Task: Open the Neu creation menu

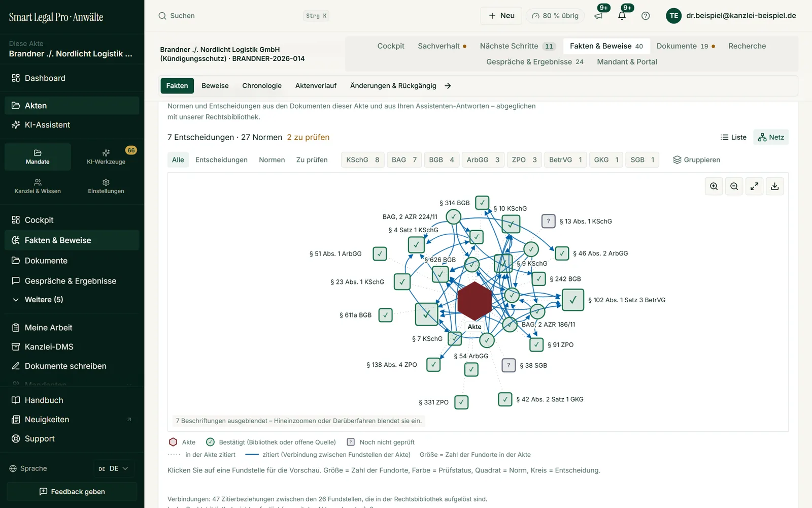Action: pyautogui.click(x=501, y=16)
